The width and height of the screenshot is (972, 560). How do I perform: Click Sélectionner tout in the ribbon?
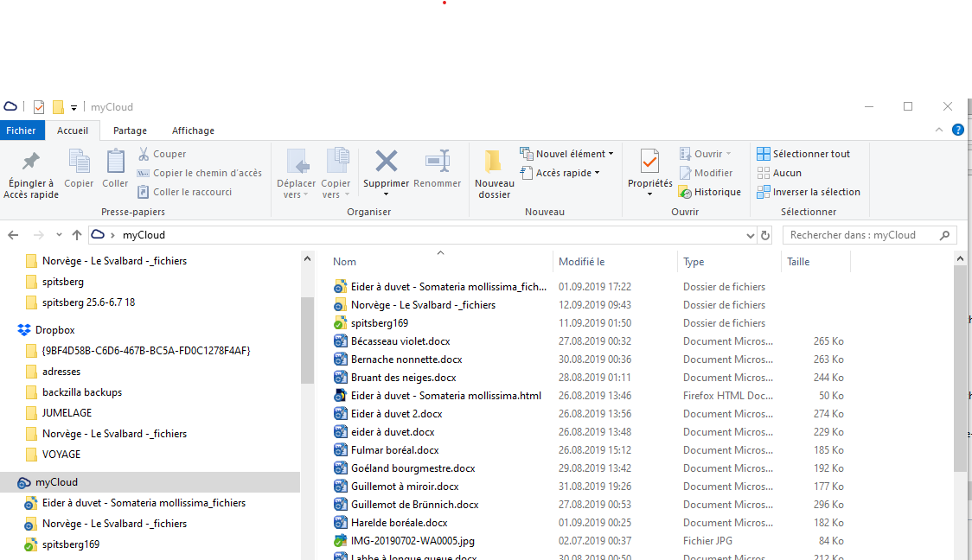[x=803, y=154]
